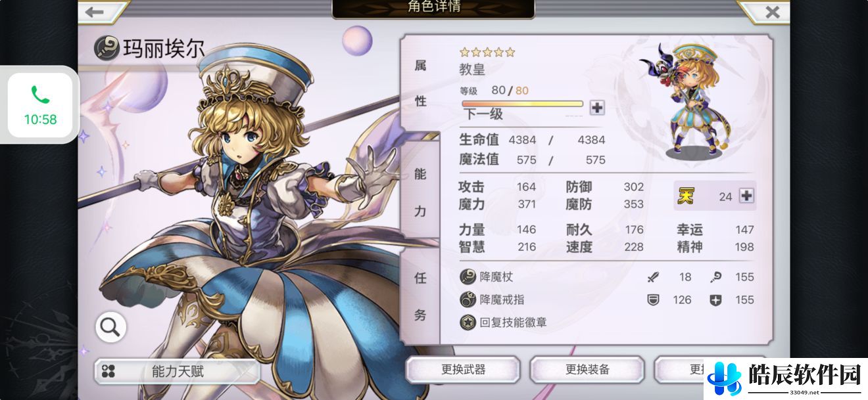Tap the green phone call indicator
Image resolution: width=868 pixels, height=400 pixels.
click(x=40, y=105)
